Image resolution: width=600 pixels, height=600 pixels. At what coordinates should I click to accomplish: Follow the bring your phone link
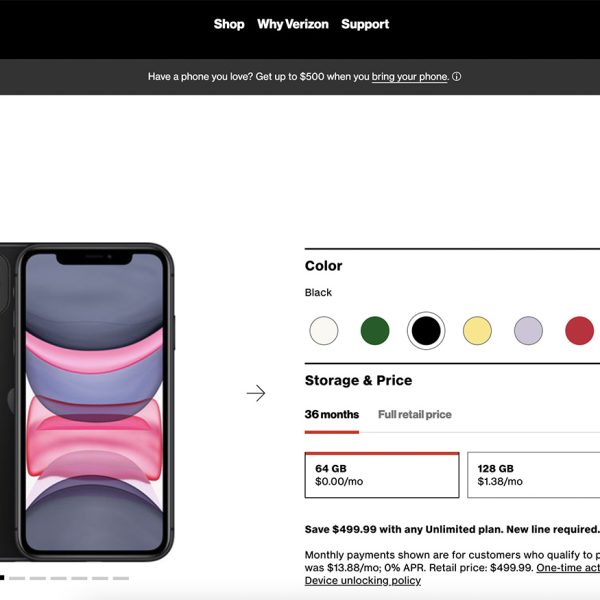point(409,77)
